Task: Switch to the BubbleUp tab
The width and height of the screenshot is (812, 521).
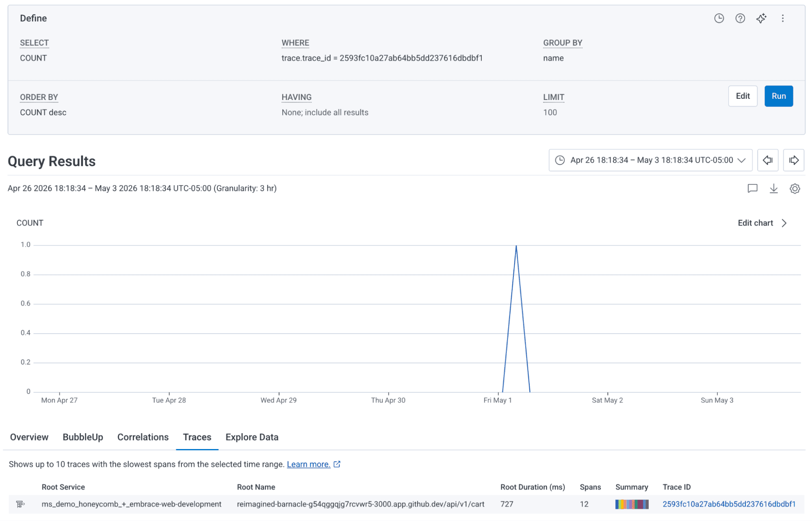Action: click(83, 437)
